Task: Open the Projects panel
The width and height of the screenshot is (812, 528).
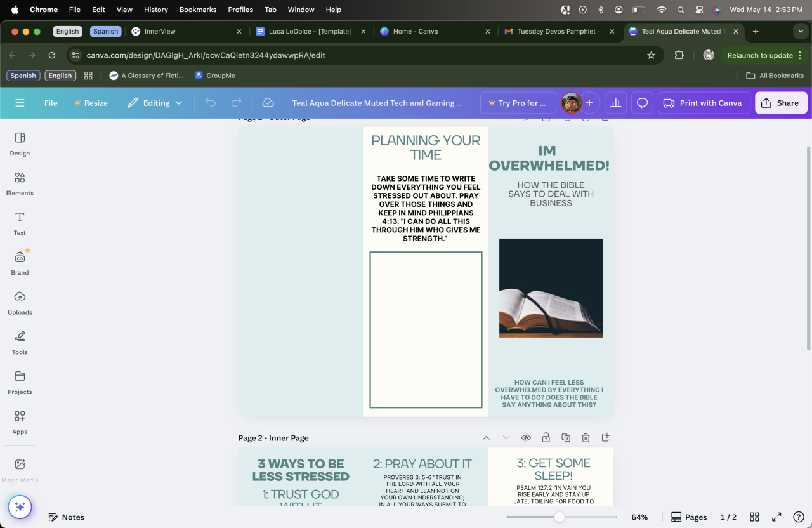Action: (x=20, y=383)
